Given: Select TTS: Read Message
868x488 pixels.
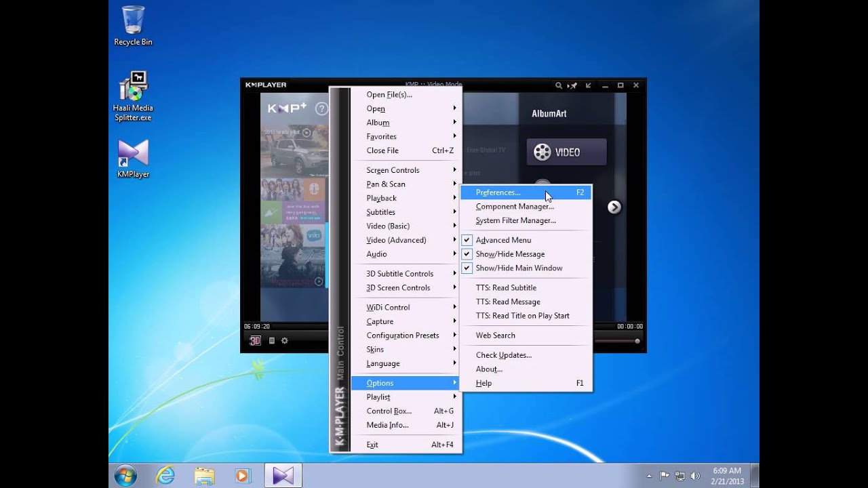Looking at the screenshot, I should click(x=526, y=302).
